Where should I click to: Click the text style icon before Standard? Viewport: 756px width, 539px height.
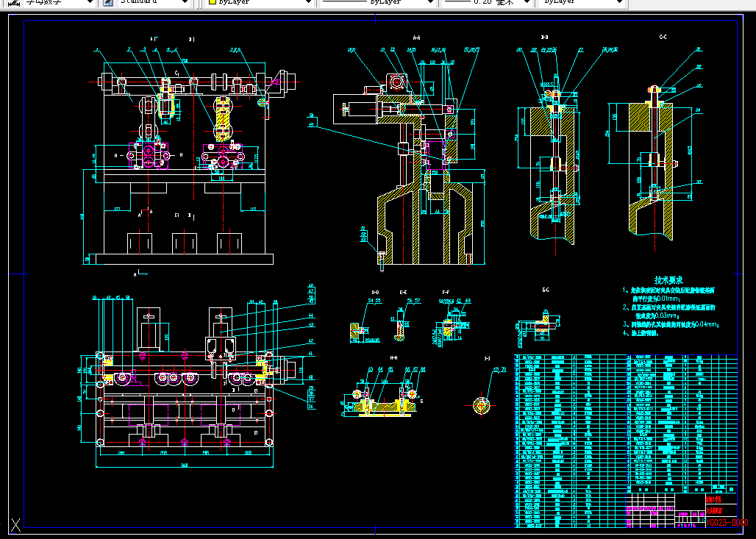[x=108, y=2]
